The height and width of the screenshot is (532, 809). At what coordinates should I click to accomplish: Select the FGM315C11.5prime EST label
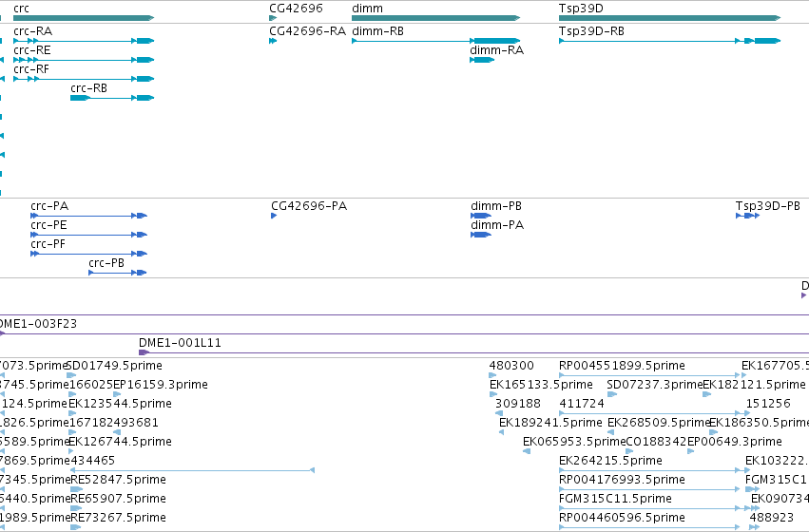(615, 499)
